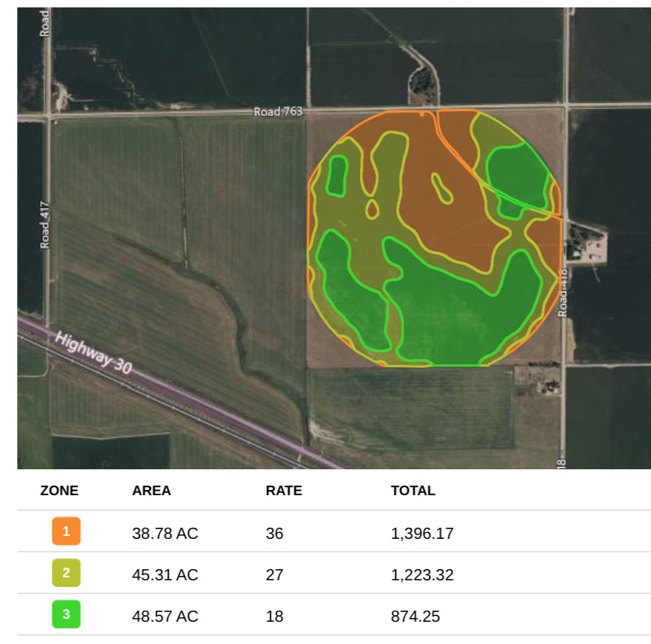
Task: Click the rate value 18
Action: click(275, 616)
